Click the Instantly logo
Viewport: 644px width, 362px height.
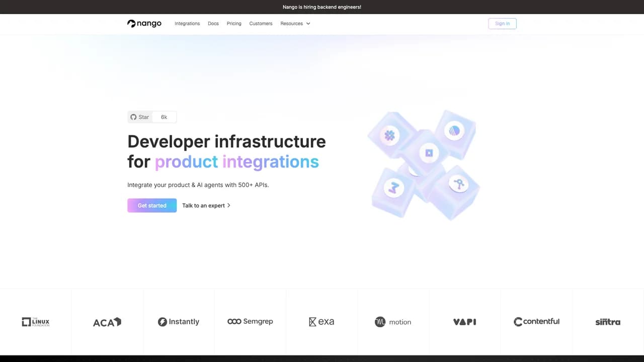tap(179, 322)
